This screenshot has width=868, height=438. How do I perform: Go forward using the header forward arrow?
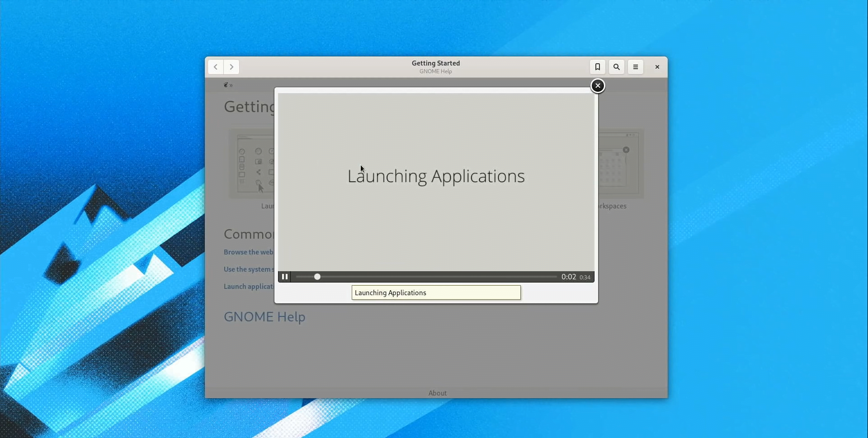231,67
